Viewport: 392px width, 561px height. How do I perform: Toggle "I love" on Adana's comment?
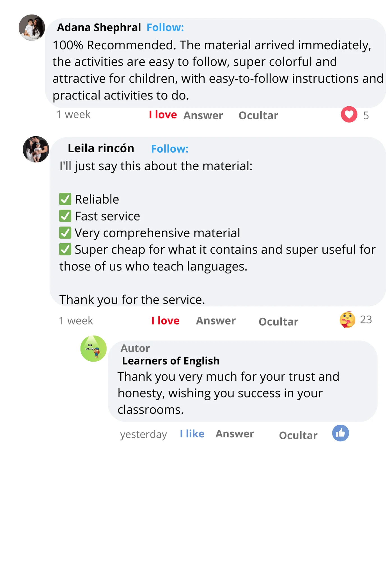point(163,115)
